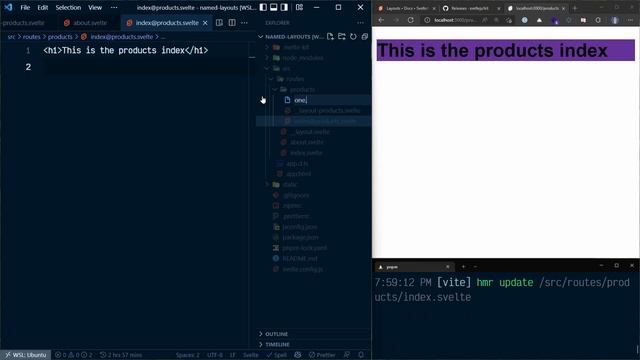Click the Copilot status bar icon

pyautogui.click(x=298, y=355)
